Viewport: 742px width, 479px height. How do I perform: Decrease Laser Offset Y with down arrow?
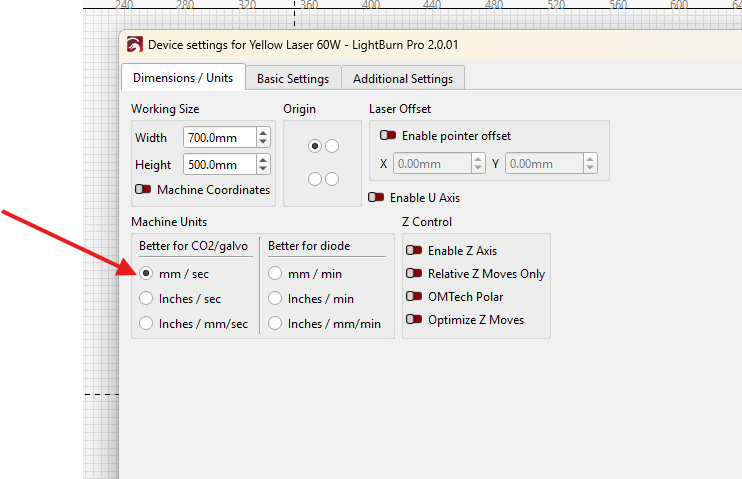(590, 169)
